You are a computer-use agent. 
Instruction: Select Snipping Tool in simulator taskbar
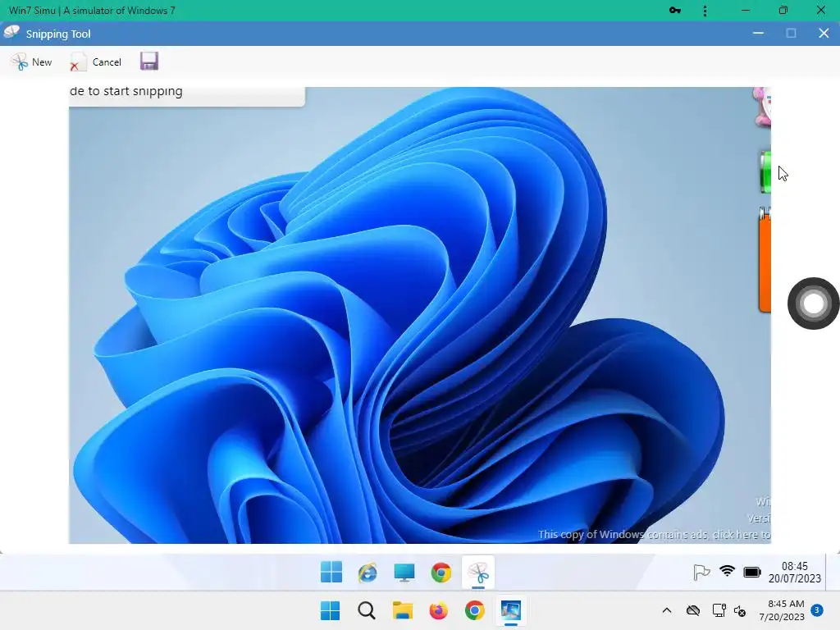tap(478, 572)
